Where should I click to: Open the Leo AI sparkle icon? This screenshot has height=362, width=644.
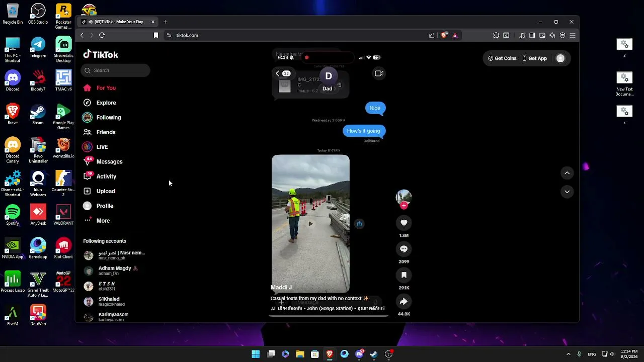pyautogui.click(x=552, y=35)
